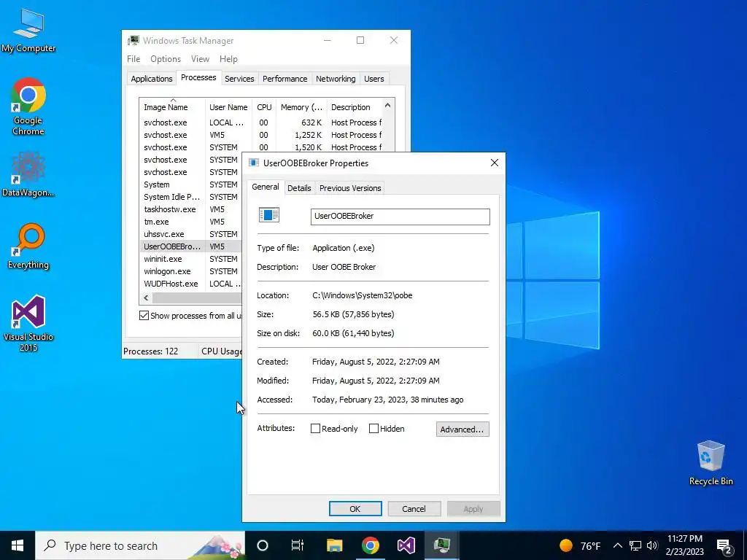The height and width of the screenshot is (560, 747).
Task: Click the OK button
Action: [x=355, y=508]
